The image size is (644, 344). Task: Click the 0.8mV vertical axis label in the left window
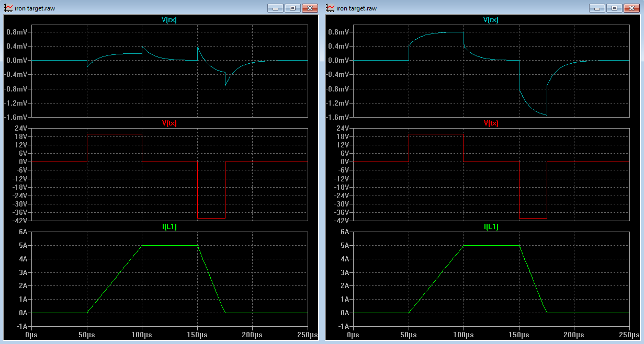[16, 32]
